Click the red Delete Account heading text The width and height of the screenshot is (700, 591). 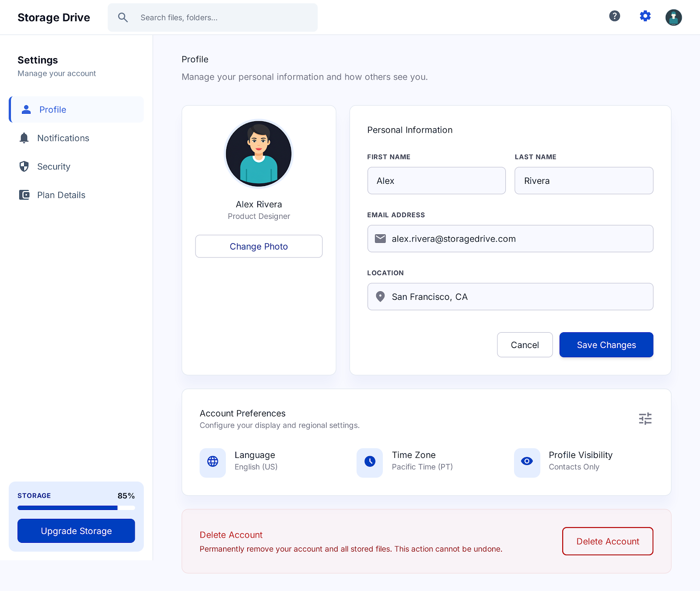pos(231,535)
